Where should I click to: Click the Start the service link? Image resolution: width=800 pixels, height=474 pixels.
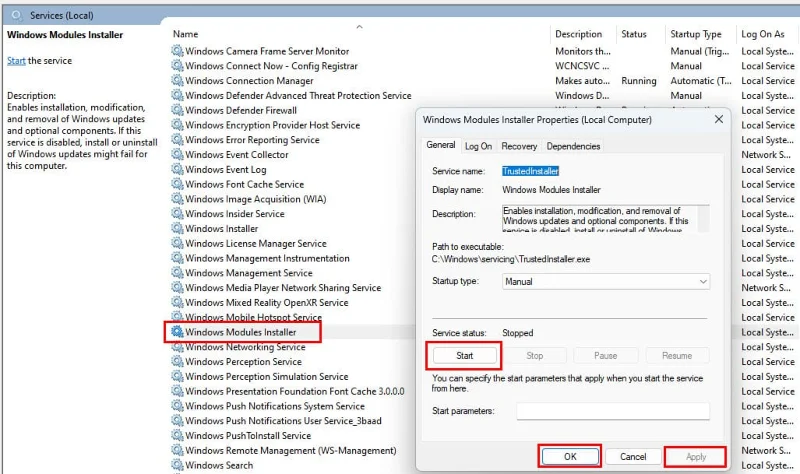click(16, 61)
